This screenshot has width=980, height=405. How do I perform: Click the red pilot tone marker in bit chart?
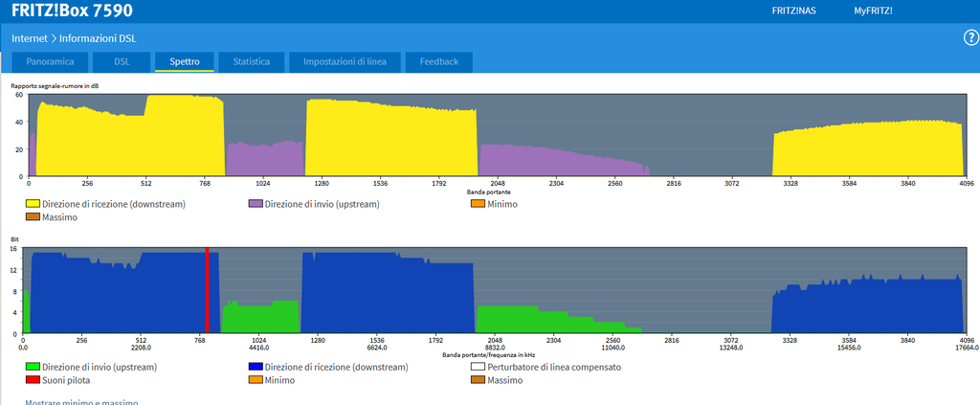(206, 292)
